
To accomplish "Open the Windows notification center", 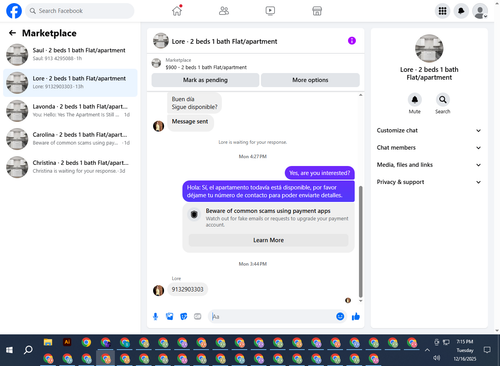I will click(487, 350).
